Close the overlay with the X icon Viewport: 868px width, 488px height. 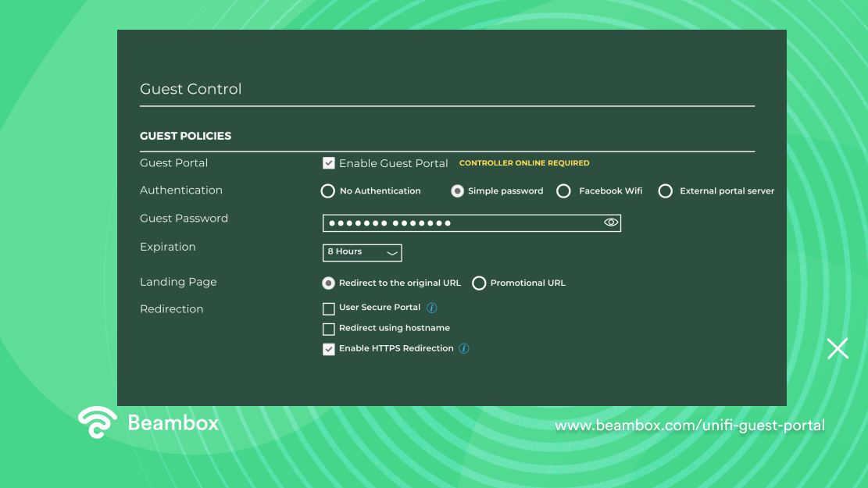click(x=838, y=348)
